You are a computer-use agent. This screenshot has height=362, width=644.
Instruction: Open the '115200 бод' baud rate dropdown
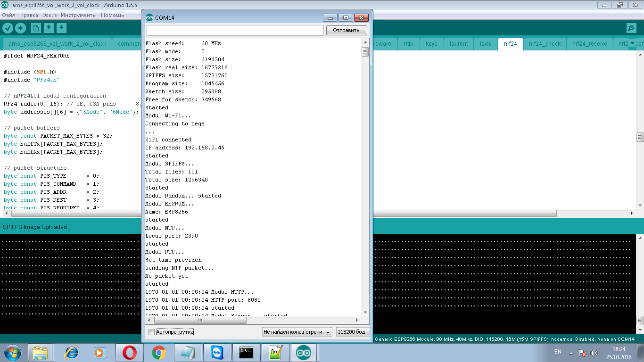[352, 331]
